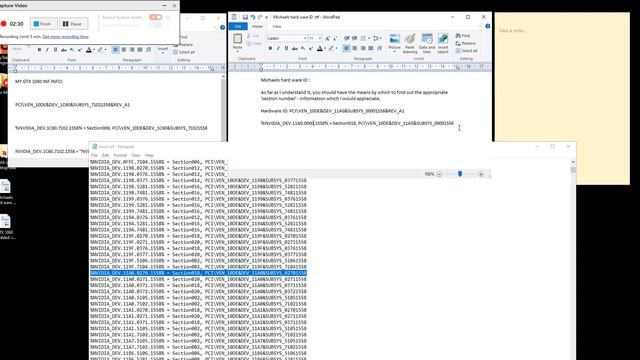Apply superscript in right WordPad window
This screenshot has width=640, height=360.
(x=311, y=49)
